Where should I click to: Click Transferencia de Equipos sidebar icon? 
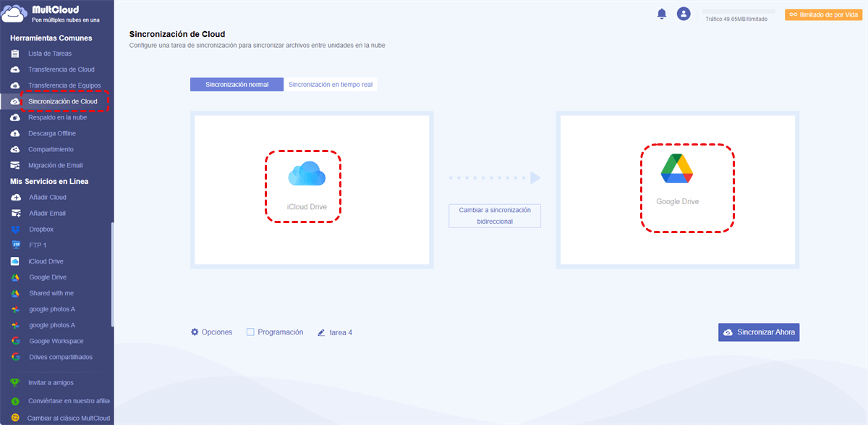[x=15, y=85]
